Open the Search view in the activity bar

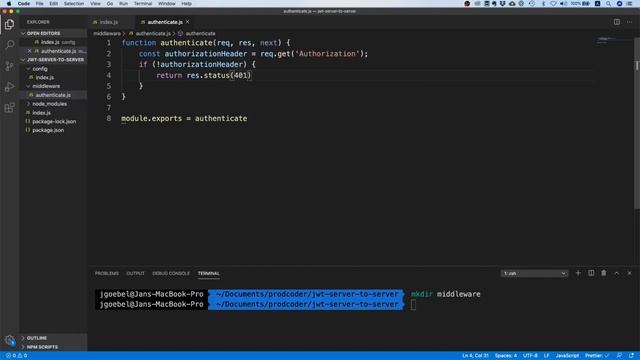(9, 44)
